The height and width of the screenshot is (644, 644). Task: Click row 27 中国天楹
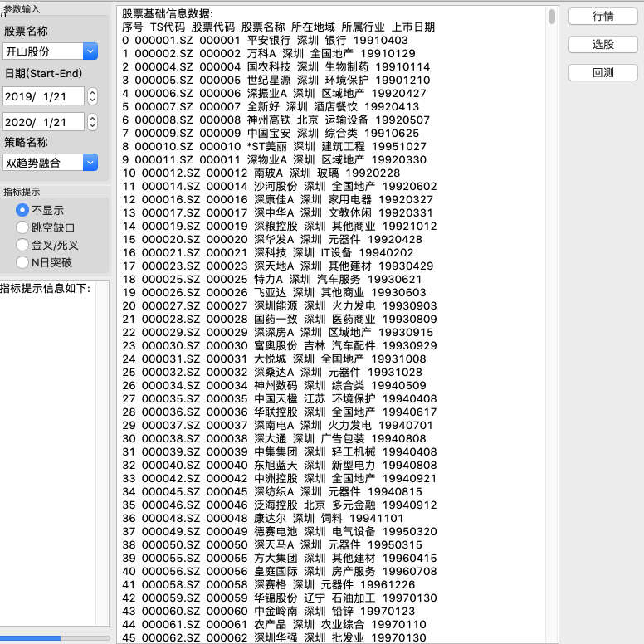tap(280, 399)
